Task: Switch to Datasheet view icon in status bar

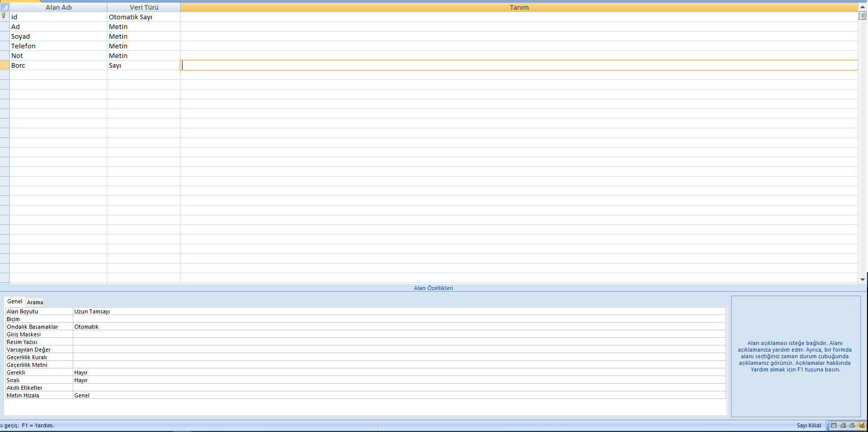Action: [834, 425]
